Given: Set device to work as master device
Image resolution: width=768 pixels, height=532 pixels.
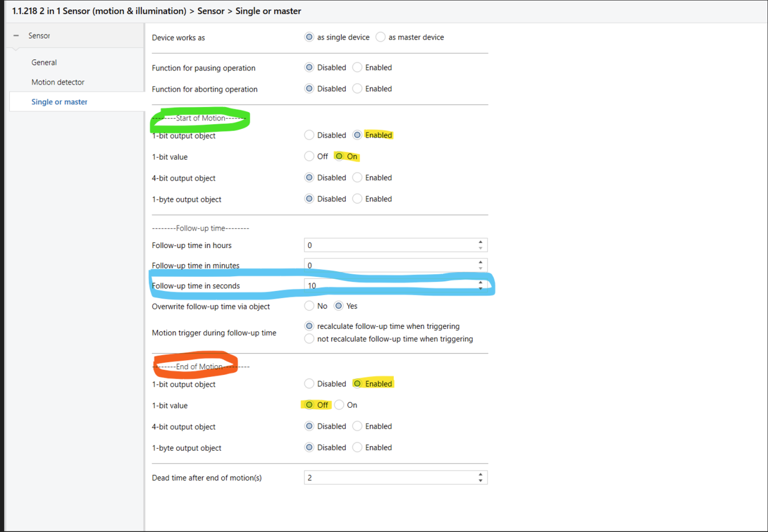Looking at the screenshot, I should tap(380, 37).
